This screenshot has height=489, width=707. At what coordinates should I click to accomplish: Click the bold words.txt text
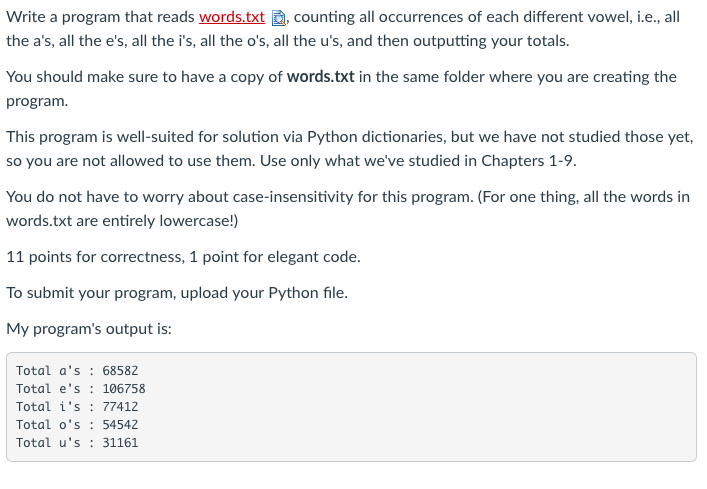320,77
